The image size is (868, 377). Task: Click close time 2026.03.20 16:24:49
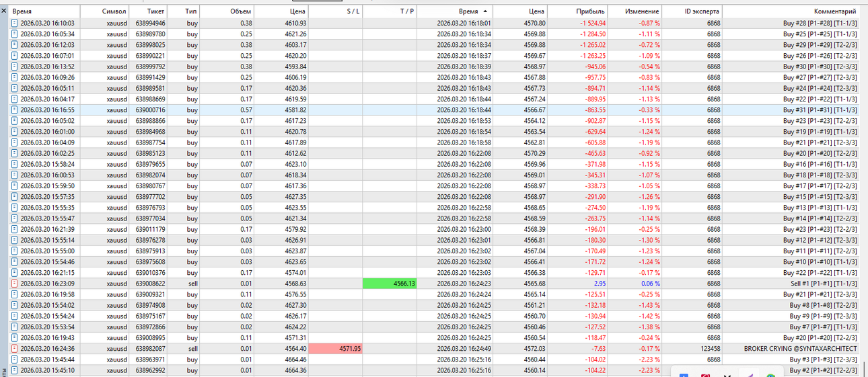pyautogui.click(x=464, y=349)
